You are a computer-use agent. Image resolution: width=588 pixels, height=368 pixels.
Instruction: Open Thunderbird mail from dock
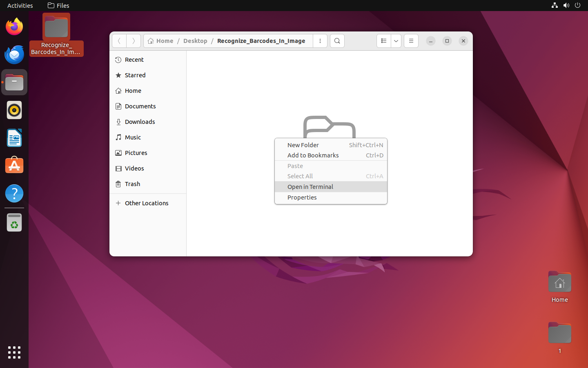pyautogui.click(x=14, y=55)
